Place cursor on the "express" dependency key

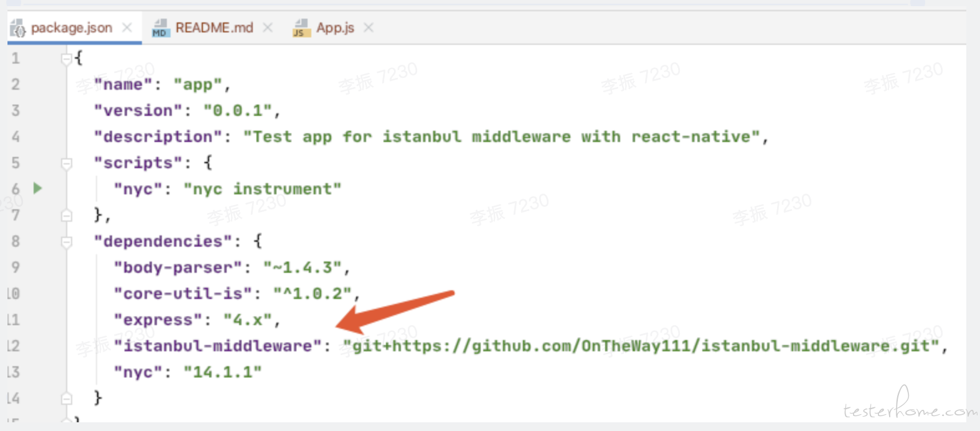(158, 320)
